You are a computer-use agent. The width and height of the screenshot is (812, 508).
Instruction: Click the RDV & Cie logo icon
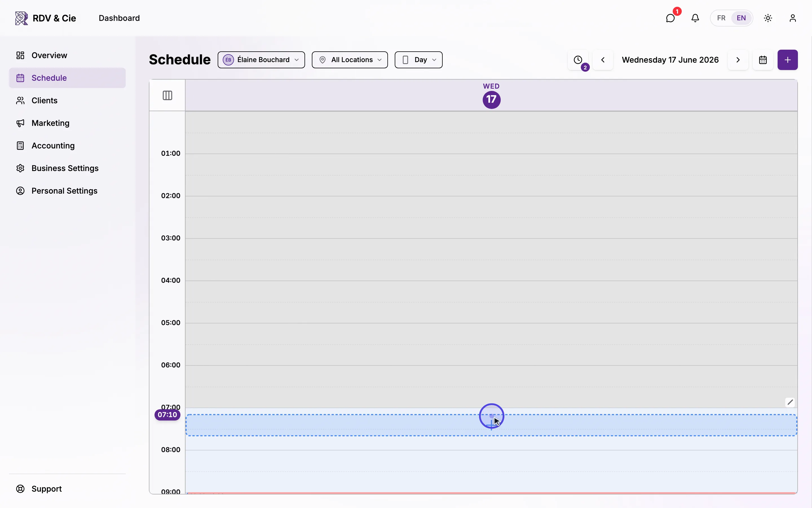point(21,18)
